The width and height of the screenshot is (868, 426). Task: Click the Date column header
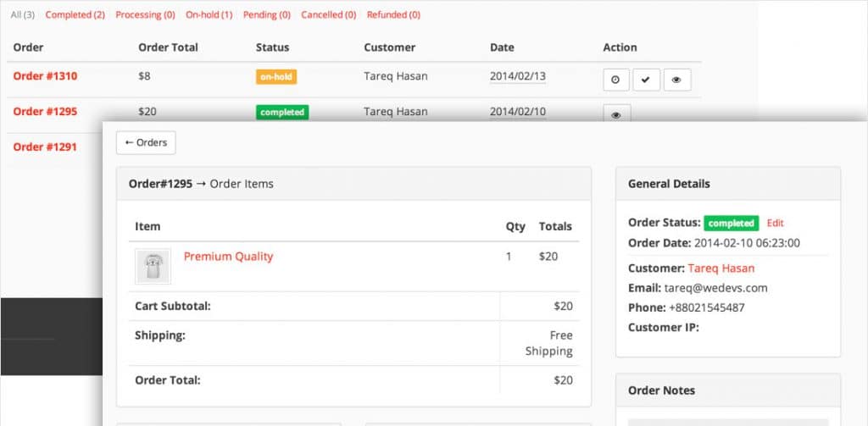pyautogui.click(x=502, y=47)
